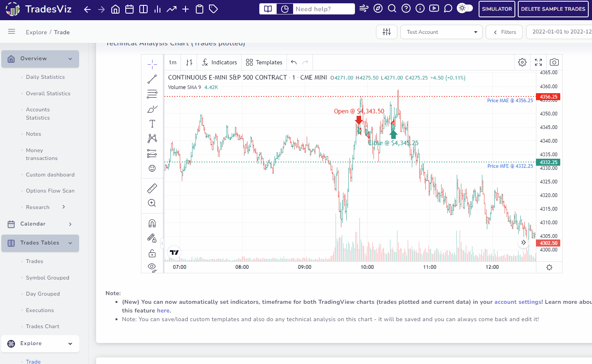
Task: Select the trend line drawing tool
Action: coord(152,79)
